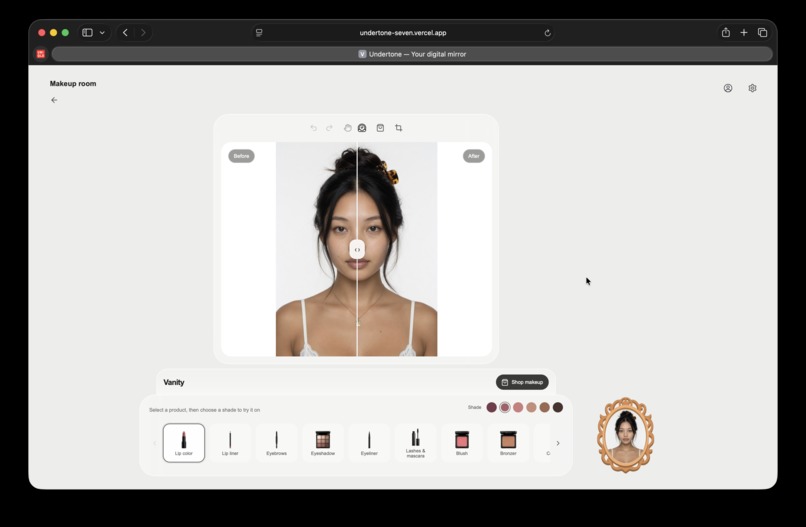This screenshot has height=527, width=806.
Task: Reload the page with the refresh icon
Action: (547, 33)
